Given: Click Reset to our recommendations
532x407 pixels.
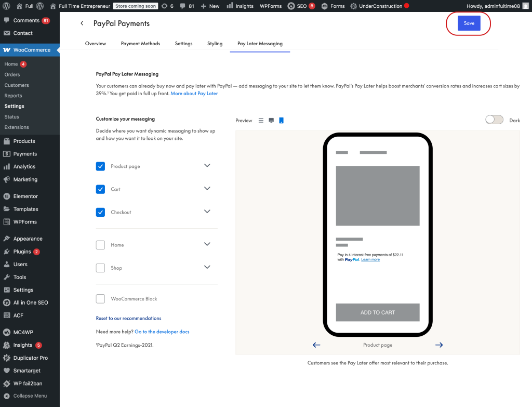Looking at the screenshot, I should tap(129, 318).
